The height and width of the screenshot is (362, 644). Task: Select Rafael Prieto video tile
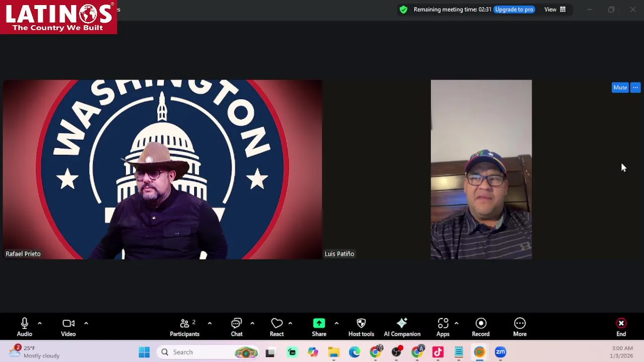coord(162,169)
